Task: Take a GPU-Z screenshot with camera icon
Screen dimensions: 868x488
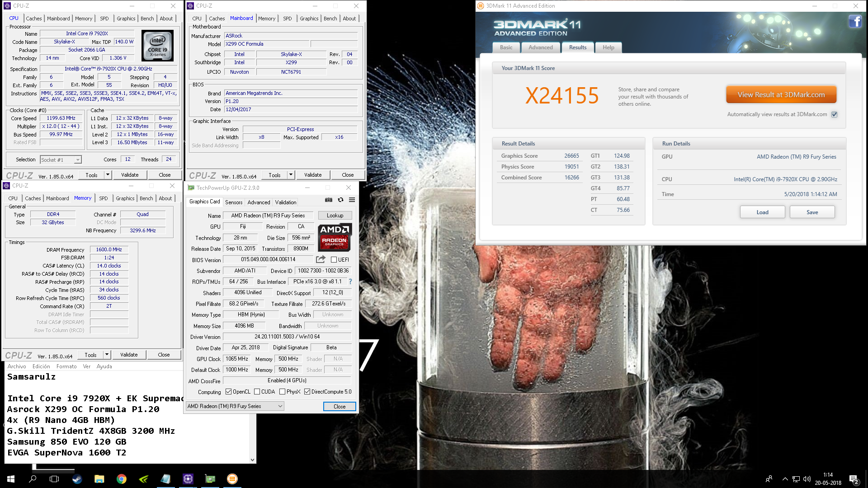Action: coord(329,200)
